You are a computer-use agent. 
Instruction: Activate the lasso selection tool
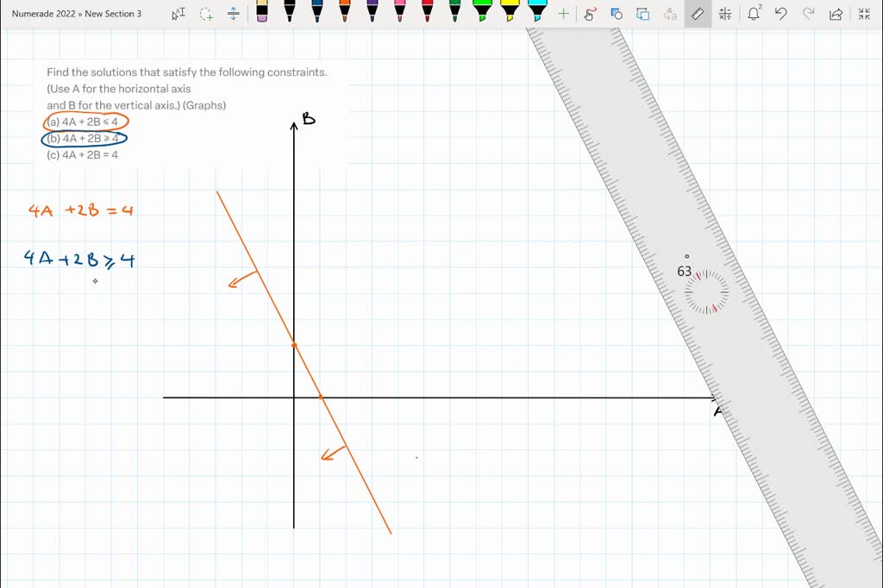pyautogui.click(x=205, y=13)
